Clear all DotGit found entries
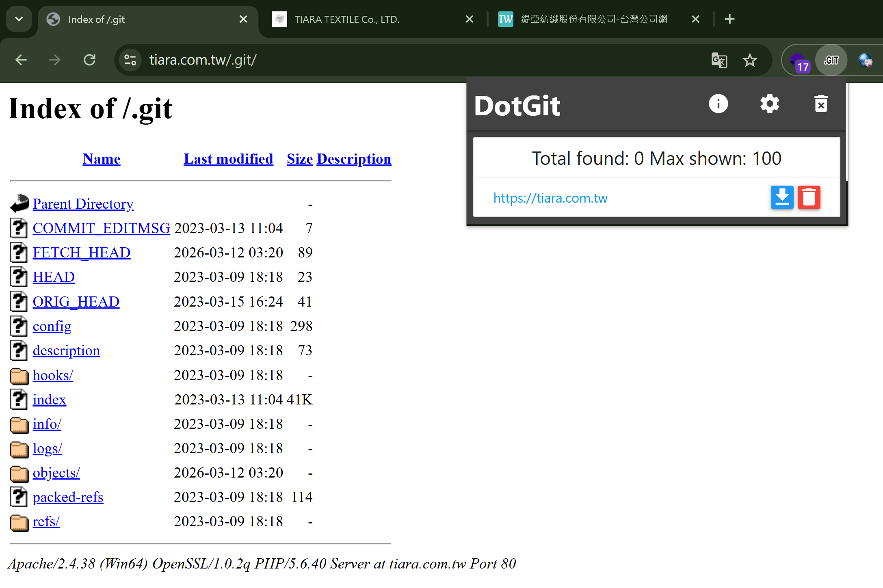The image size is (883, 588). pos(821,104)
